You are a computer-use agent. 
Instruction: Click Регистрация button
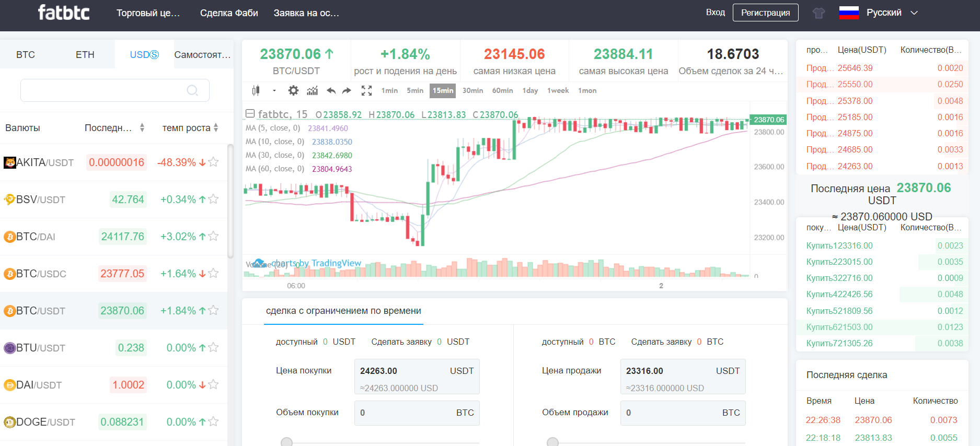point(766,13)
